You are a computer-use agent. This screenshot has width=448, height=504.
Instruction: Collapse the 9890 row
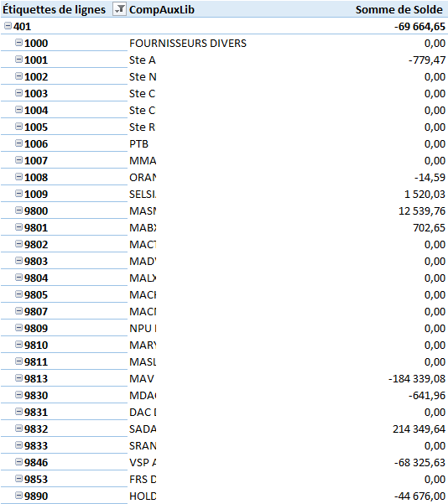pos(19,495)
